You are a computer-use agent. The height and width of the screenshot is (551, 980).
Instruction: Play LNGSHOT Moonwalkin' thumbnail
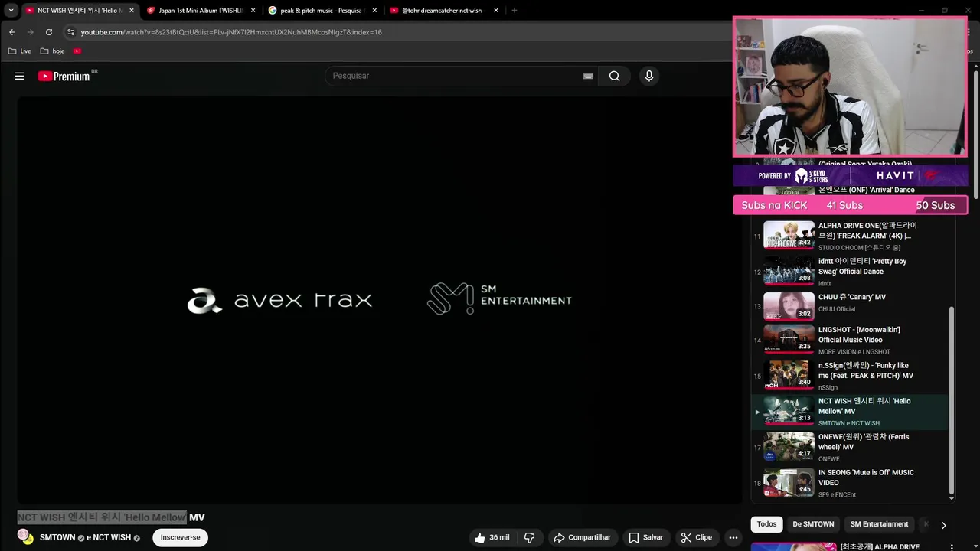click(x=789, y=340)
